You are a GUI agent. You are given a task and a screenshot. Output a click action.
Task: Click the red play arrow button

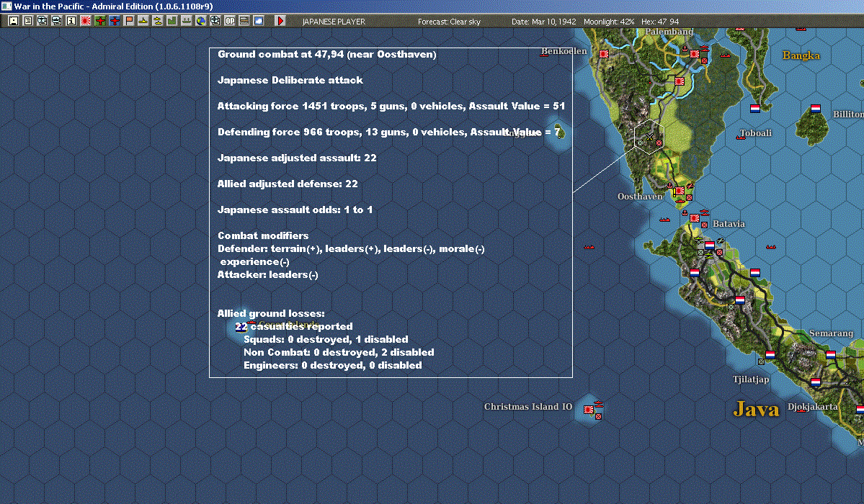(x=280, y=21)
